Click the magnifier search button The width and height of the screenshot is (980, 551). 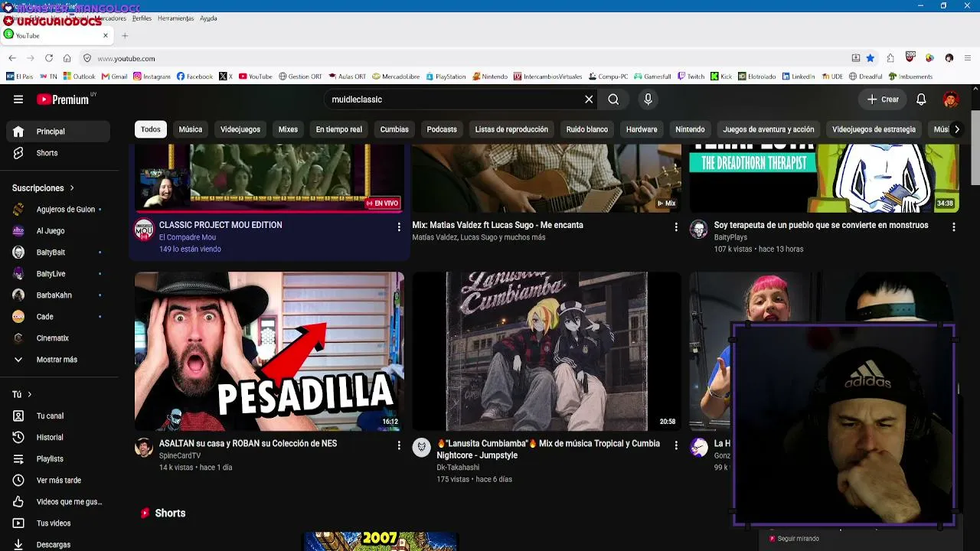[x=613, y=99]
